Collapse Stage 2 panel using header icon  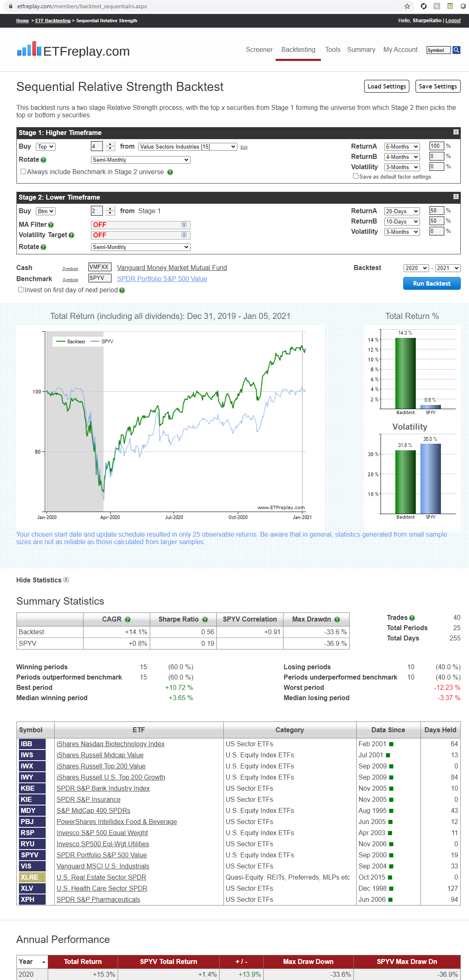coord(456,197)
